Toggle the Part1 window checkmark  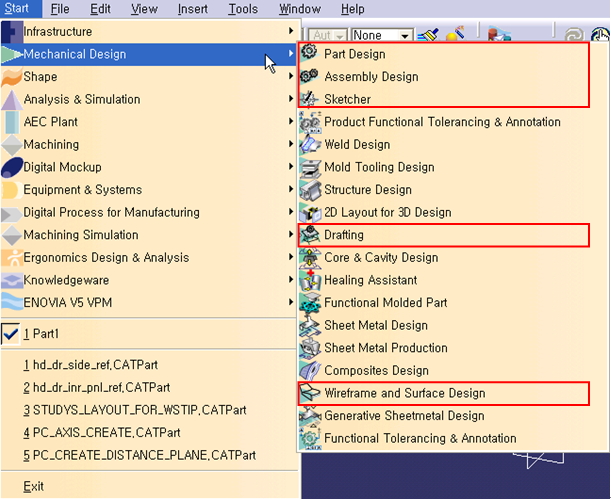(11, 334)
